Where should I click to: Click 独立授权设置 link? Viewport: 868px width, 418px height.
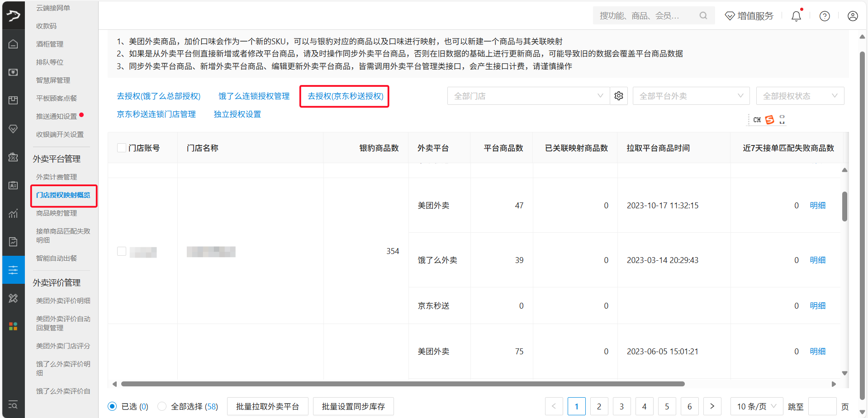pos(237,114)
